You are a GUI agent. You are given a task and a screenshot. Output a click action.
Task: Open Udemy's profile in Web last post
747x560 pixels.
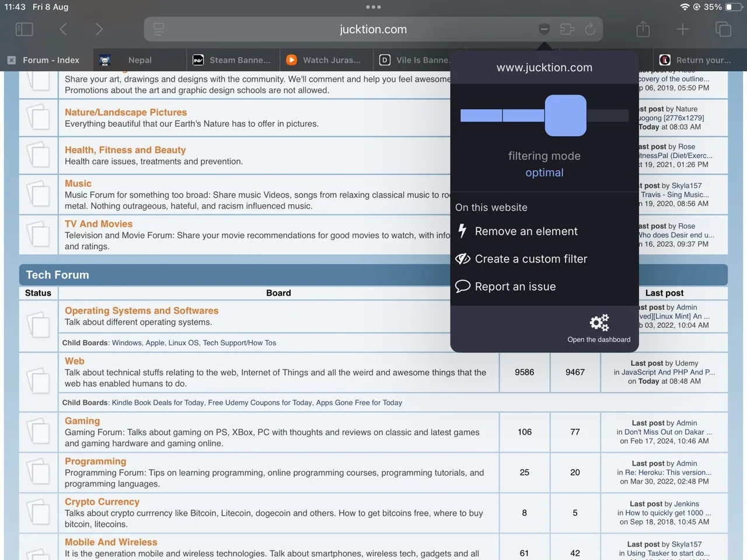(x=686, y=363)
